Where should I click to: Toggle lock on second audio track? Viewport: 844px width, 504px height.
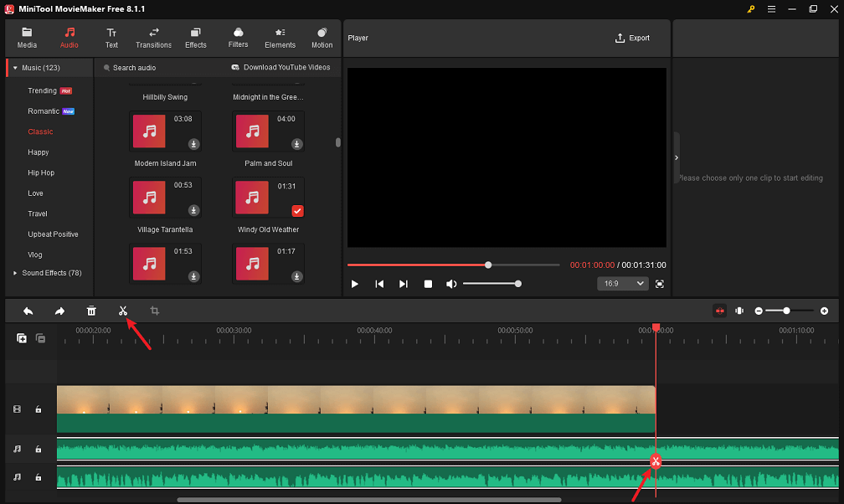(39, 477)
